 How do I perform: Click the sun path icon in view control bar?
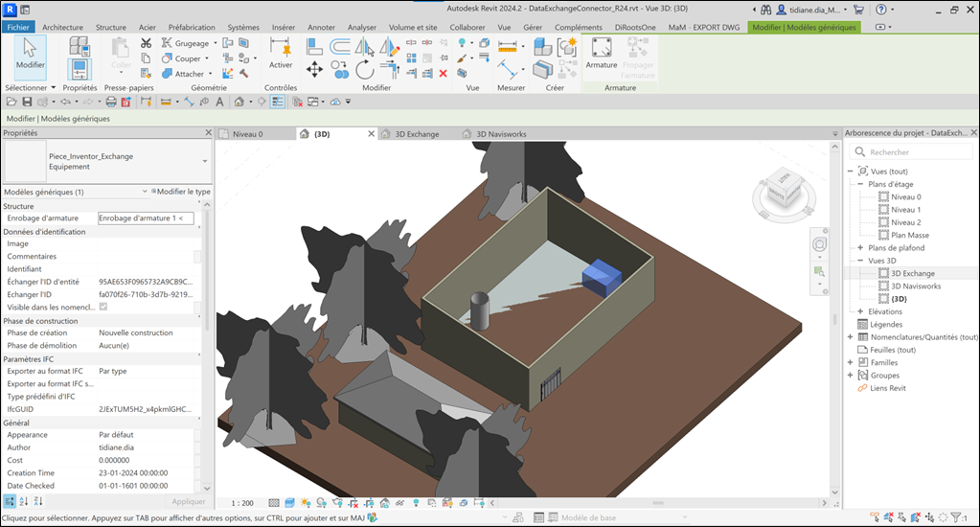pyautogui.click(x=305, y=503)
